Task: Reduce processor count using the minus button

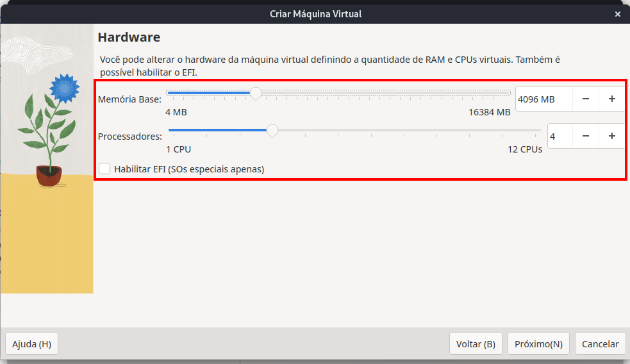Action: (x=586, y=136)
